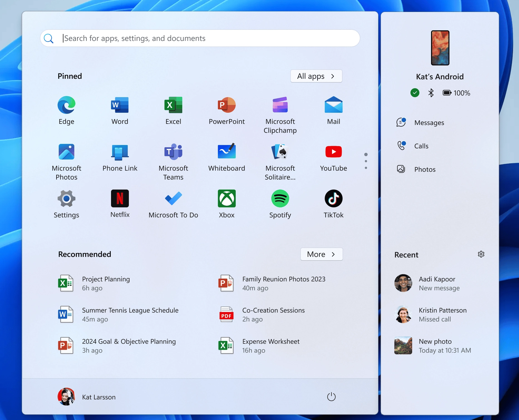
Task: Open Kristin Patterson missed call
Action: point(431,315)
